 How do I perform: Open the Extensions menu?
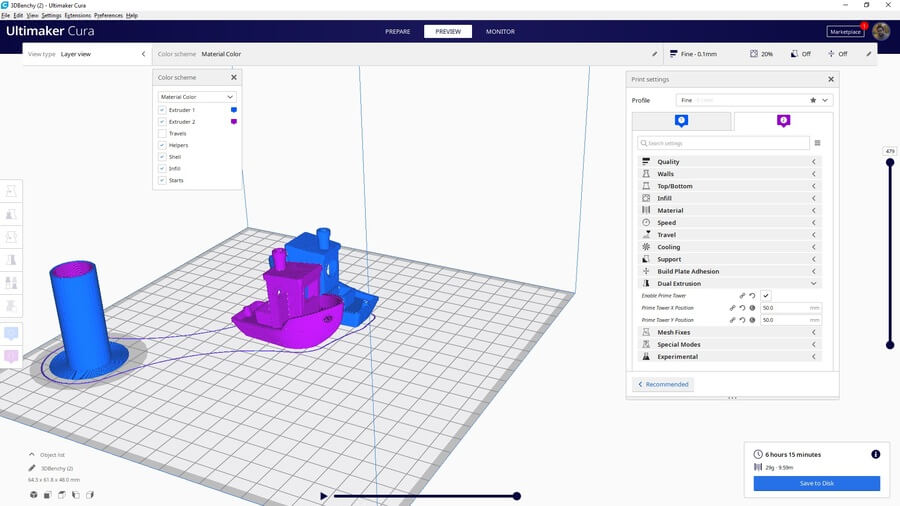tap(77, 16)
